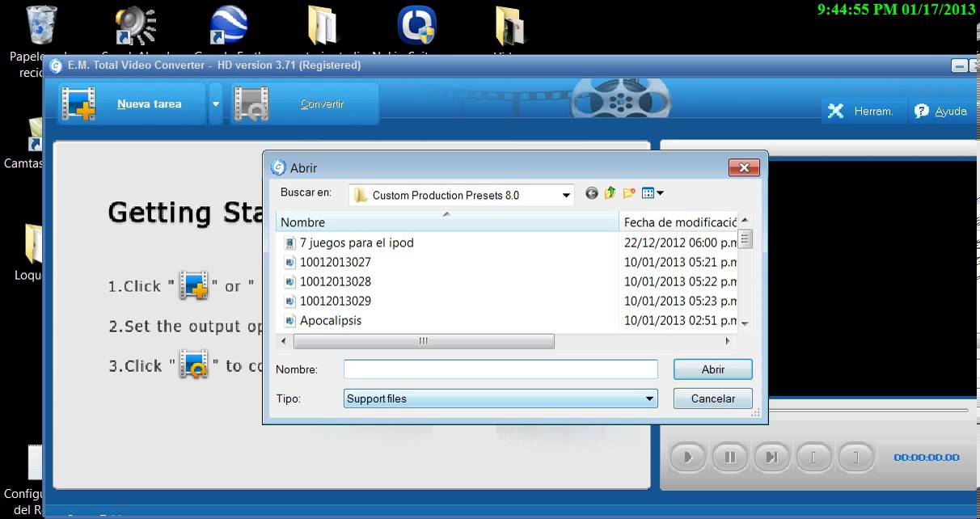Click the convert icon in Getting Started step 3
980x519 pixels.
pyautogui.click(x=194, y=365)
